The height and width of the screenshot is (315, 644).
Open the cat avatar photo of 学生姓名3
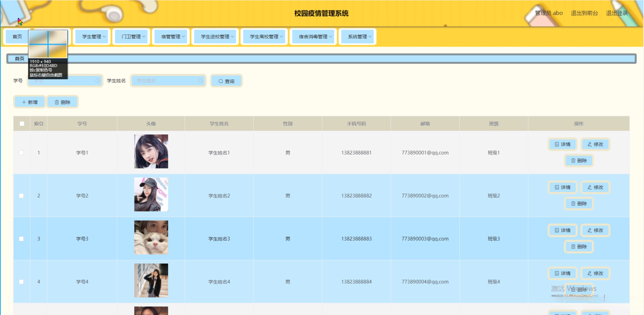(151, 237)
